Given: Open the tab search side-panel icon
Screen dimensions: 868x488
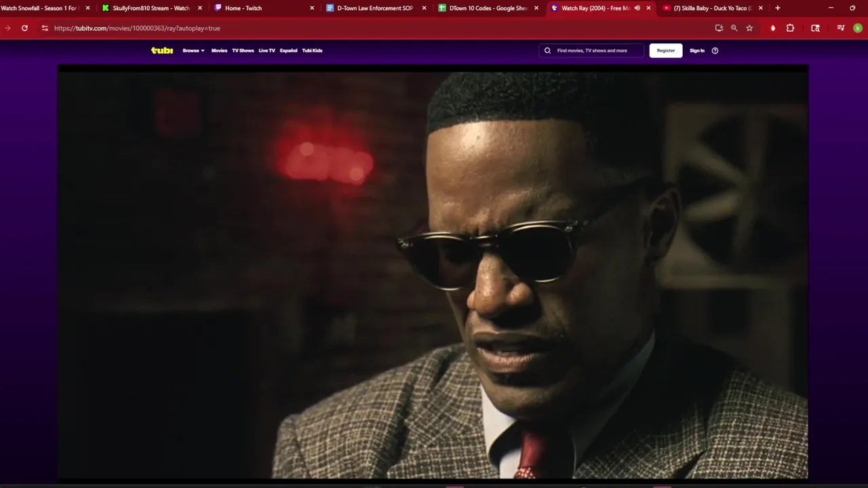Looking at the screenshot, I should 815,28.
